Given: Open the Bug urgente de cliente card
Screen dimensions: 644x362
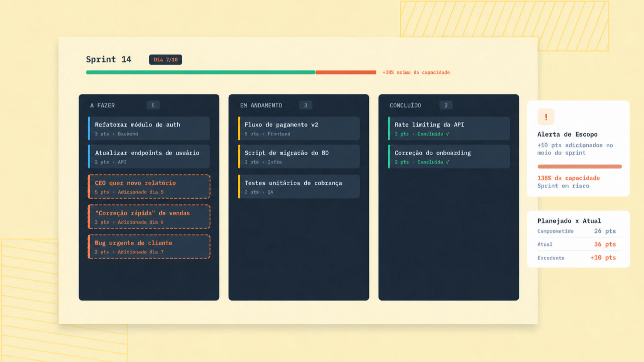Looking at the screenshot, I should tap(149, 246).
